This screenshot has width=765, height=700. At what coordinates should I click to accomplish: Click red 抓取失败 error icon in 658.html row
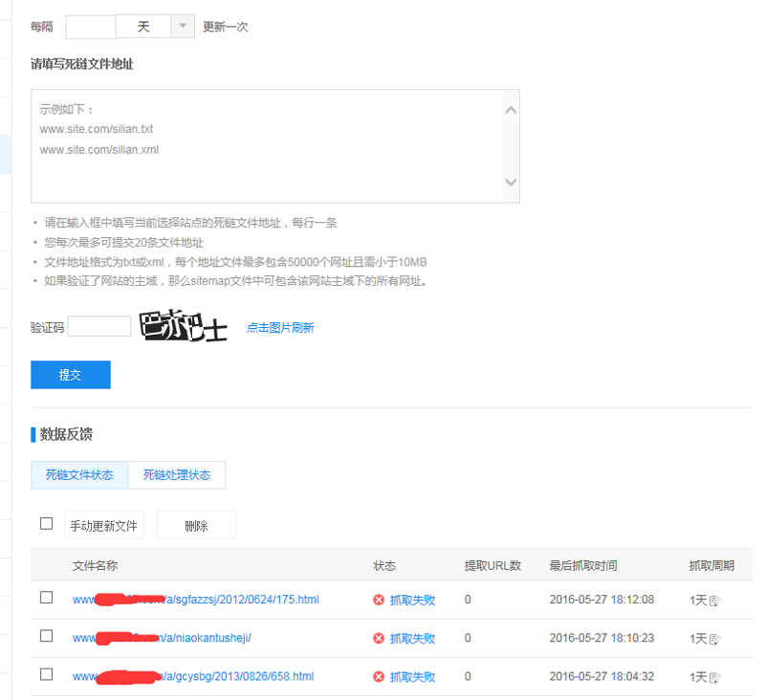(x=379, y=677)
